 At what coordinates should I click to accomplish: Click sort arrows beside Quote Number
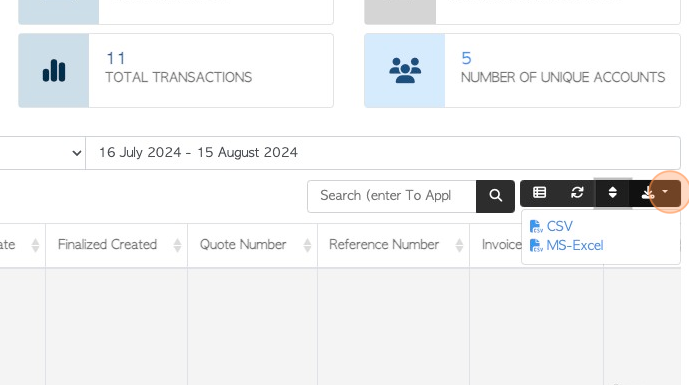coord(307,245)
